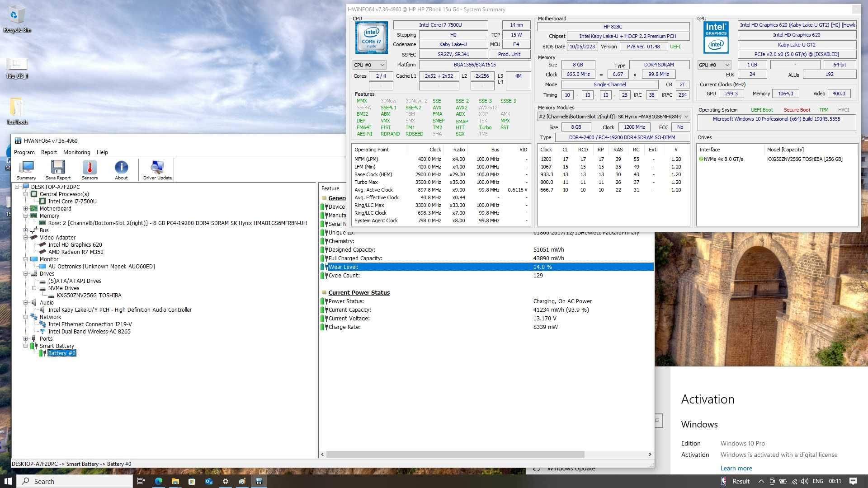Click the Learn more link in Activation
This screenshot has height=488, width=868.
tap(736, 468)
